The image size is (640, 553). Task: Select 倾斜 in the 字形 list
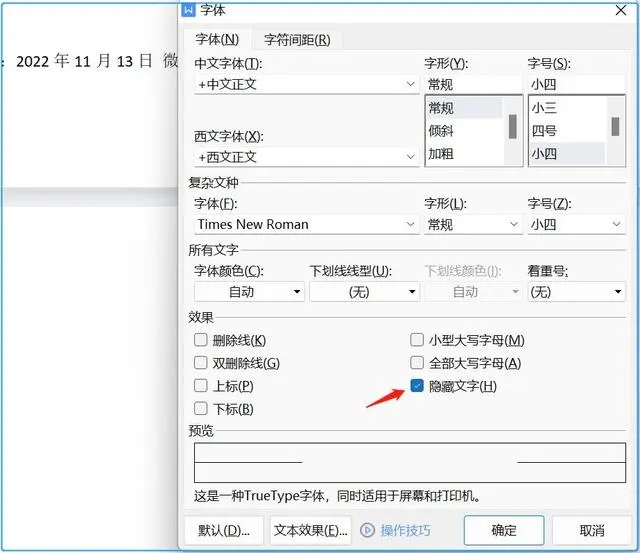464,131
